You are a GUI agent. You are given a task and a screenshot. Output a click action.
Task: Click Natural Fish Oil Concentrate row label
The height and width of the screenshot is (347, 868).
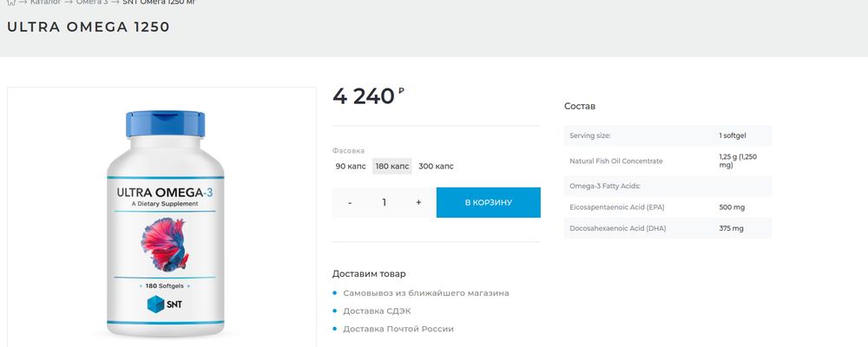click(x=615, y=161)
